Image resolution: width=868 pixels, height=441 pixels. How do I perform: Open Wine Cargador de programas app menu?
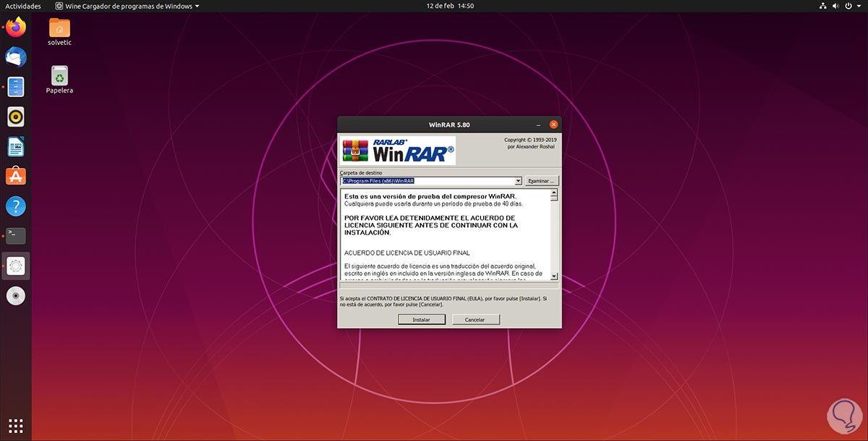(127, 6)
